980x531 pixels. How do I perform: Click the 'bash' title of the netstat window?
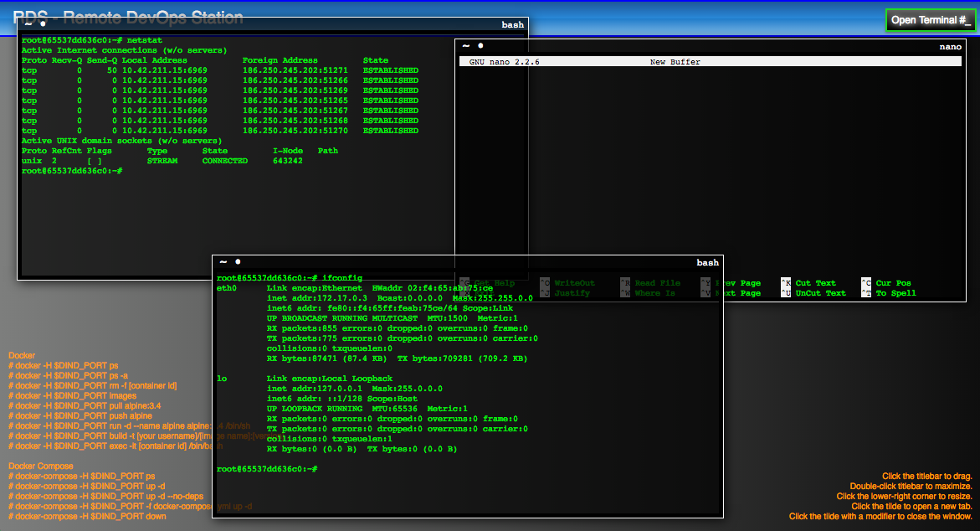click(512, 25)
